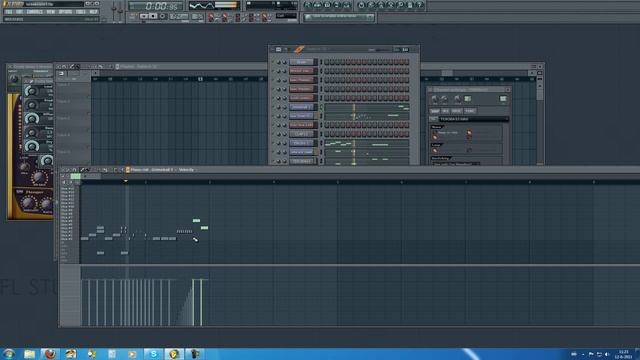Click the orange plug icon in the channel rack
This screenshot has width=640, height=360.
click(x=299, y=49)
